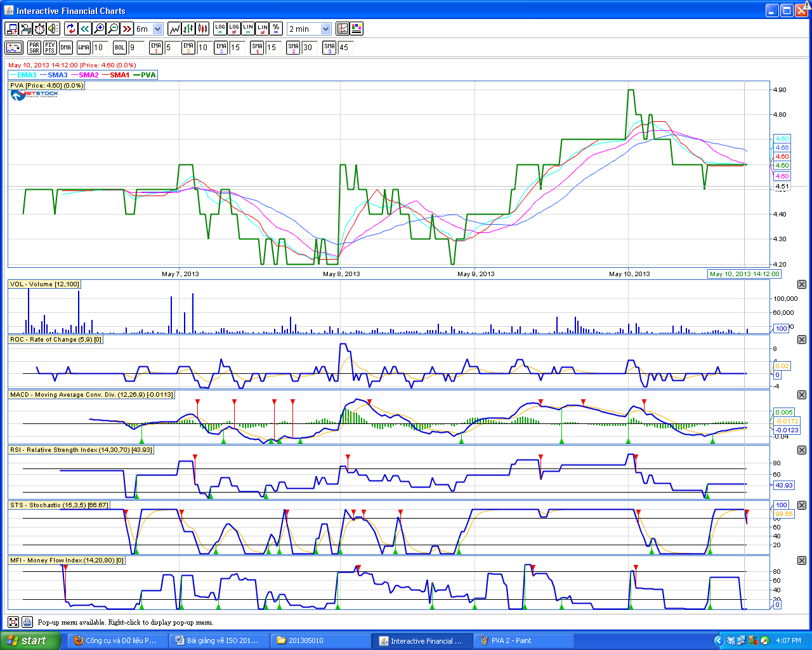Click the EMA3 legend label
Screen dimensions: 812x650
tap(27, 75)
